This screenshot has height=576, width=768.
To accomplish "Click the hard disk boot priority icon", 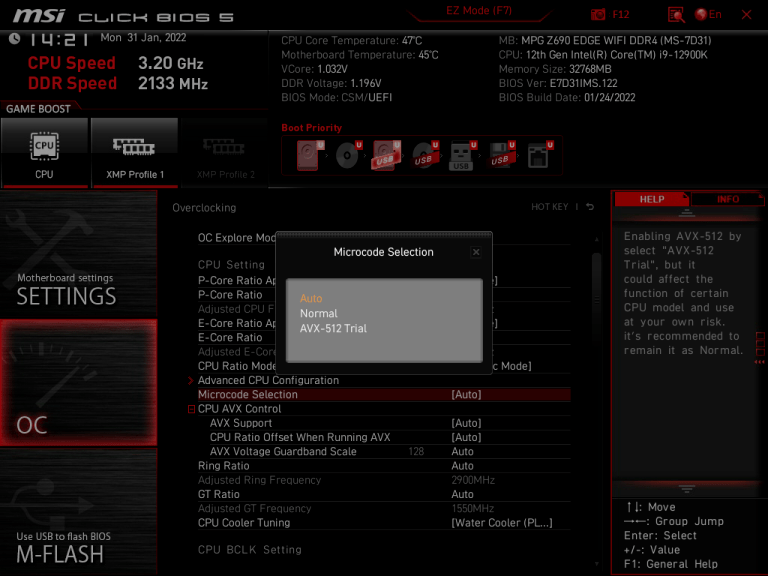I will tap(308, 155).
